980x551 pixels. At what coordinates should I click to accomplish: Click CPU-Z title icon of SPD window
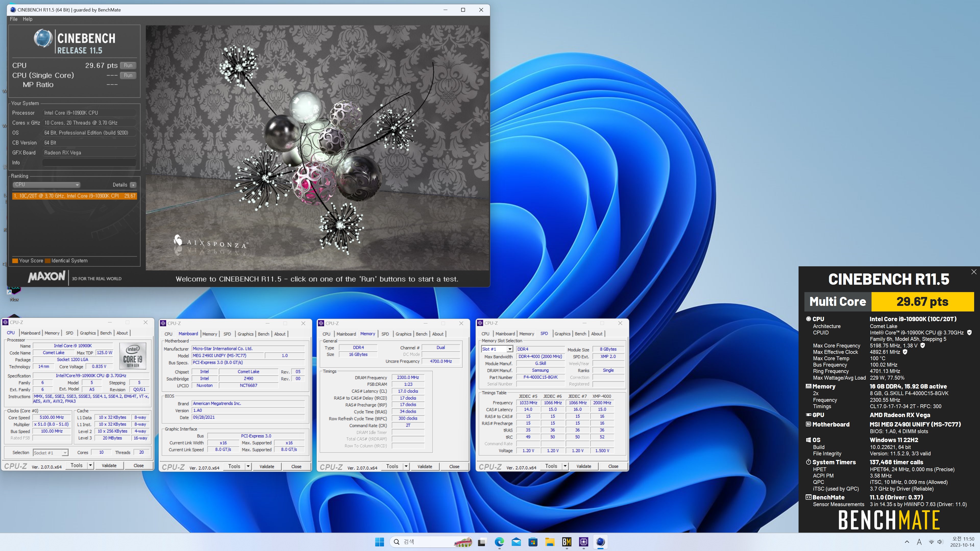(x=480, y=323)
